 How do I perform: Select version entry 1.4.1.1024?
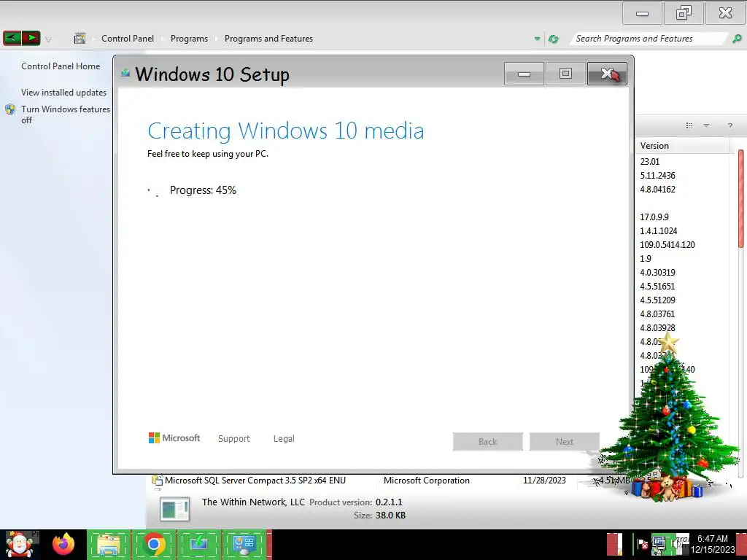pos(659,230)
